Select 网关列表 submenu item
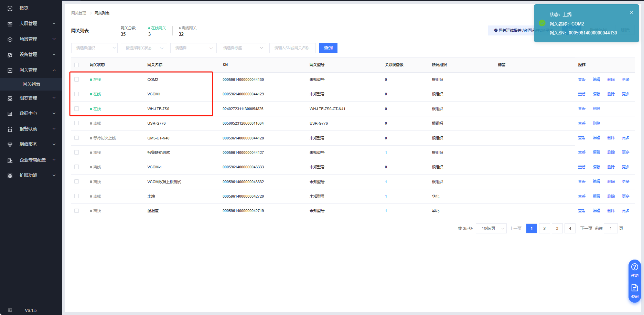 (31, 84)
